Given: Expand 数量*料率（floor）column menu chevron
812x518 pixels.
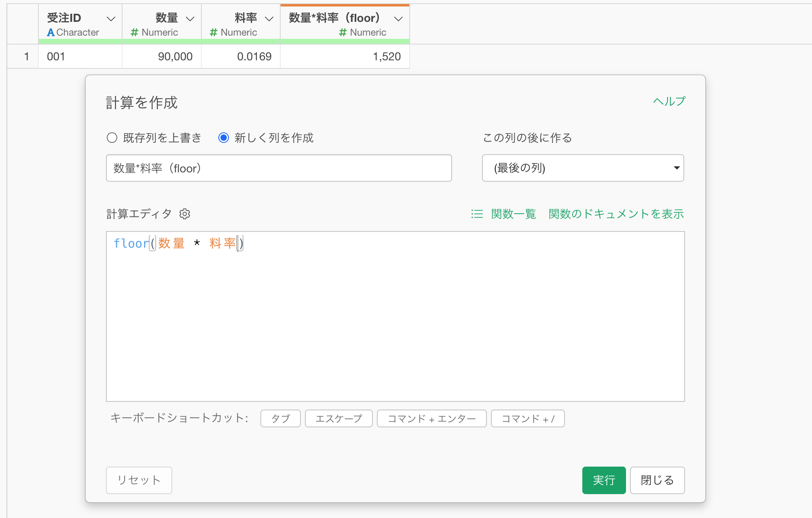Looking at the screenshot, I should coord(398,19).
